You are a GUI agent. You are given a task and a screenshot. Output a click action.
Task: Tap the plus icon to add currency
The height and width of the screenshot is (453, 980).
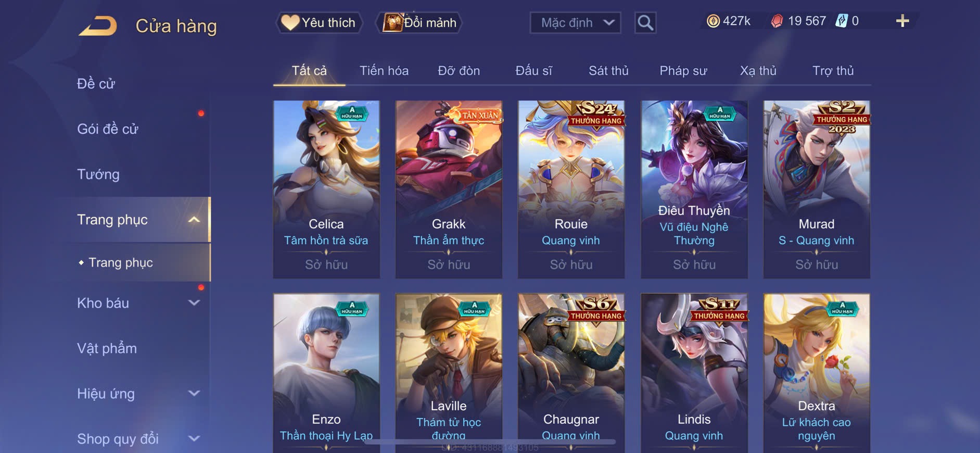(902, 21)
